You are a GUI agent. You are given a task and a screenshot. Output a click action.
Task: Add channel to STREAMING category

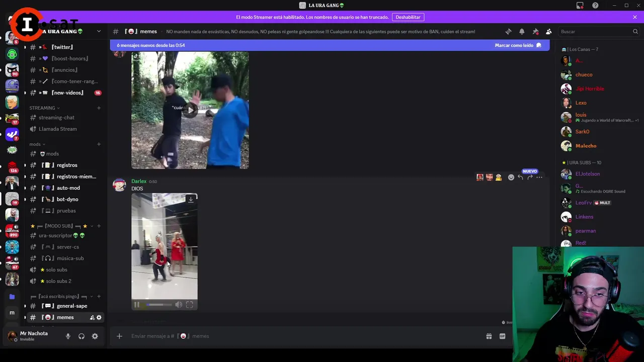tap(99, 108)
